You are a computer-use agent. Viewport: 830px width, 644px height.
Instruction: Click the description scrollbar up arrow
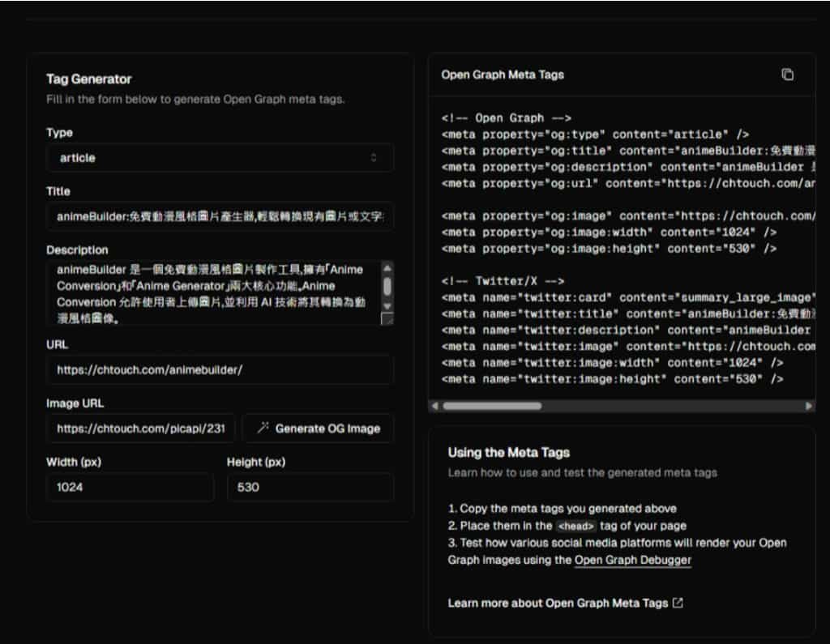387,268
